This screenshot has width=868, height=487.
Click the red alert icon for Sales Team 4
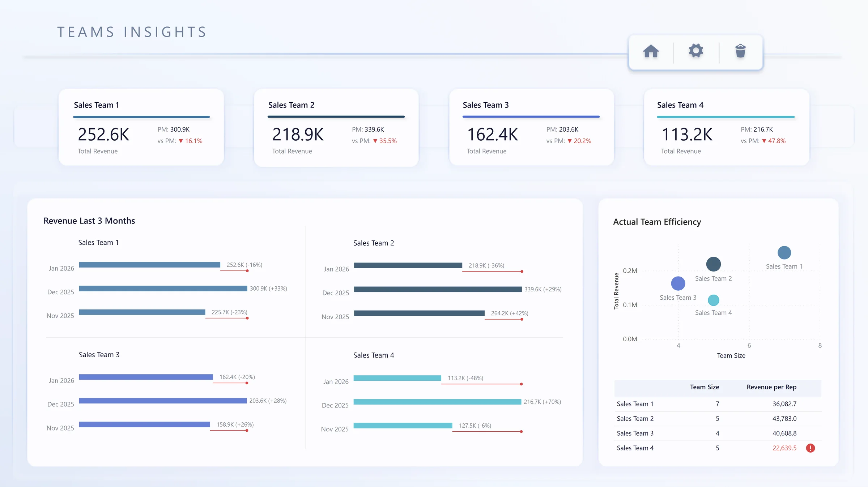click(810, 448)
